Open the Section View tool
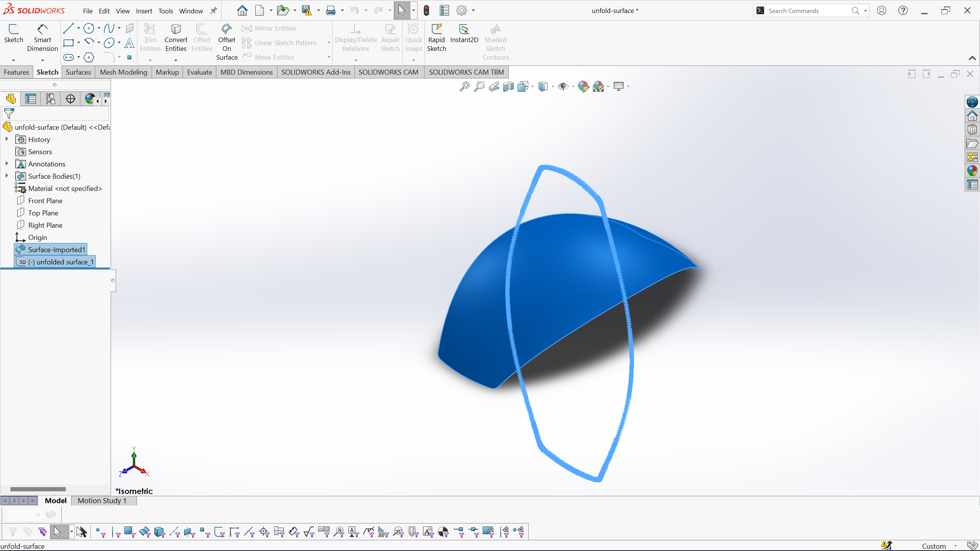Viewport: 980px width, 551px height. (x=508, y=86)
